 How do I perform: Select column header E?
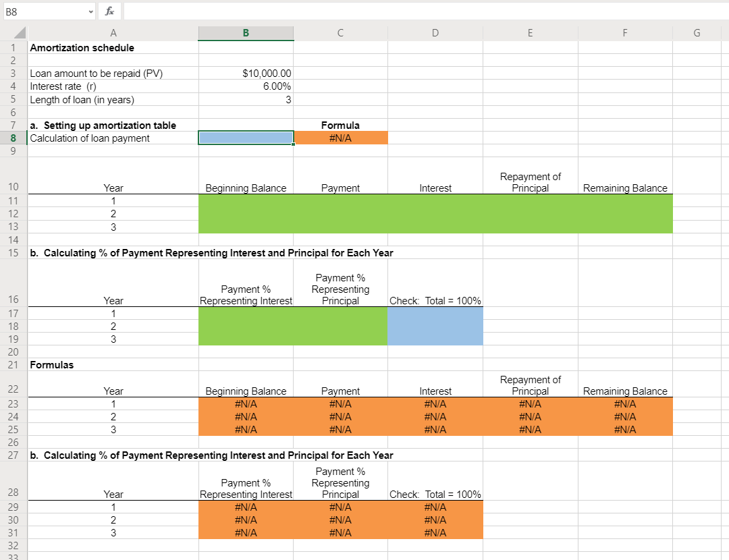530,32
